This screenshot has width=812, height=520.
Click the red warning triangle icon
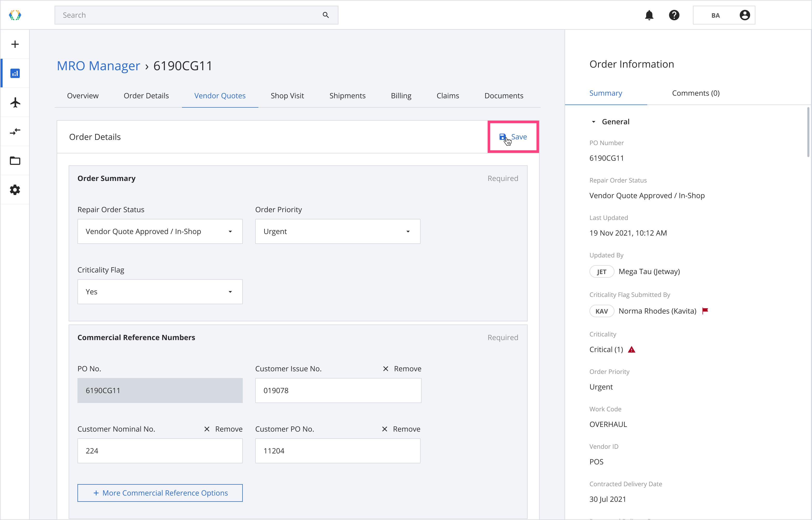(631, 349)
